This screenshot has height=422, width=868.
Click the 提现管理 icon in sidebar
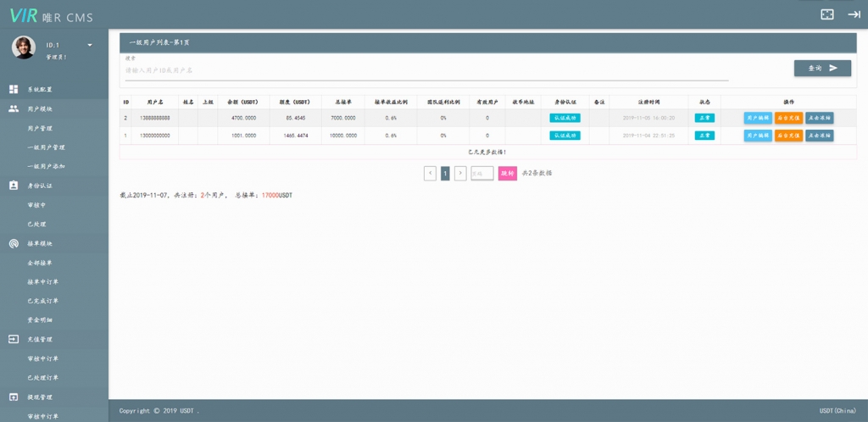(14, 397)
